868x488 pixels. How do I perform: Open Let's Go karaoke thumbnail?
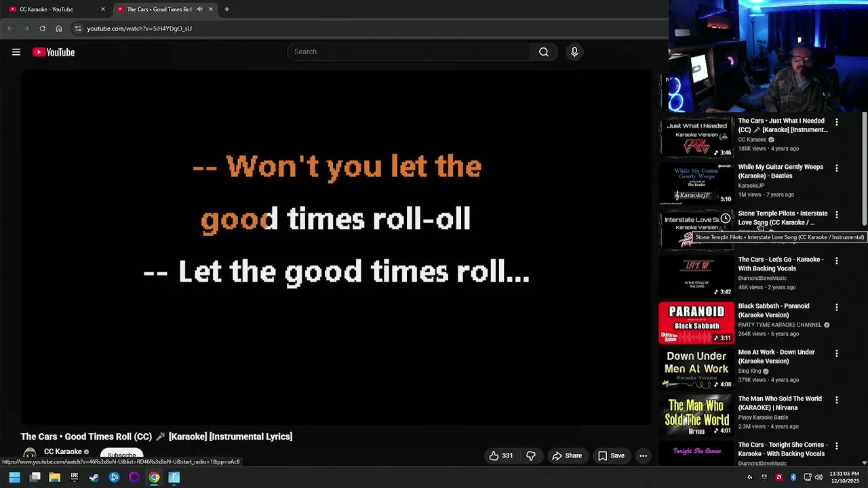pos(696,277)
